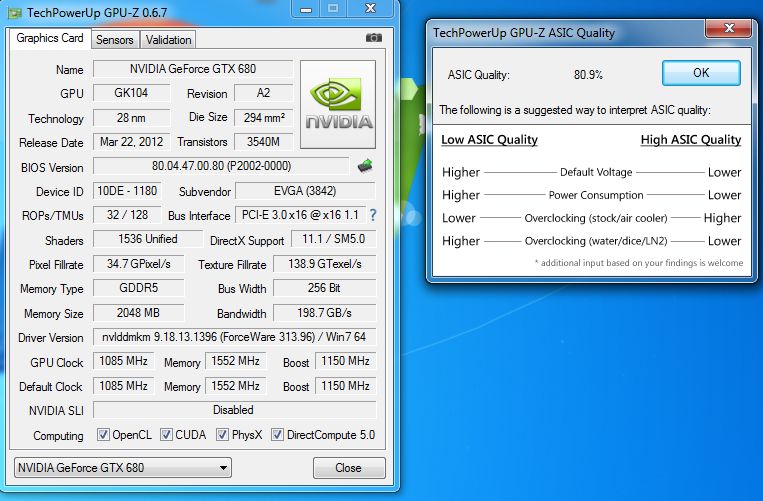This screenshot has width=763, height=501.
Task: Select the Bus Width value 256 Bit
Action: [x=325, y=288]
